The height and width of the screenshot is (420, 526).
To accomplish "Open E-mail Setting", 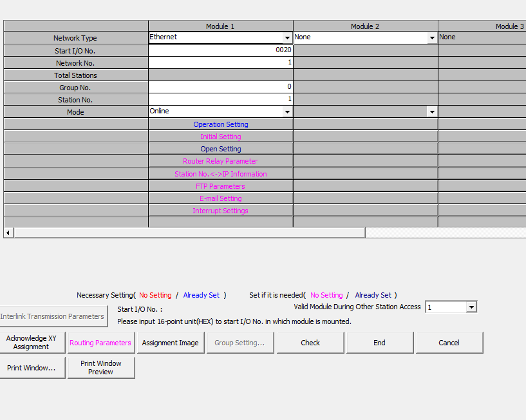I will pos(221,198).
